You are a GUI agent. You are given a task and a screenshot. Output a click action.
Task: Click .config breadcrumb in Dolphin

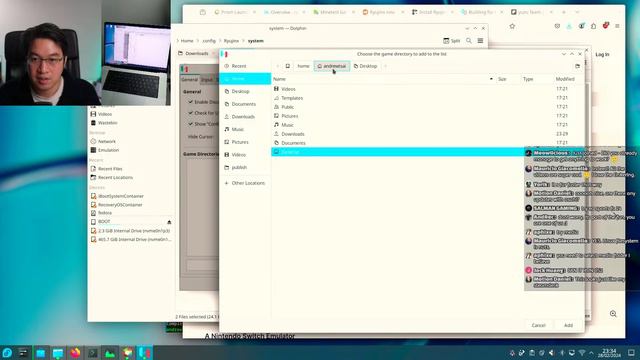[x=209, y=41]
